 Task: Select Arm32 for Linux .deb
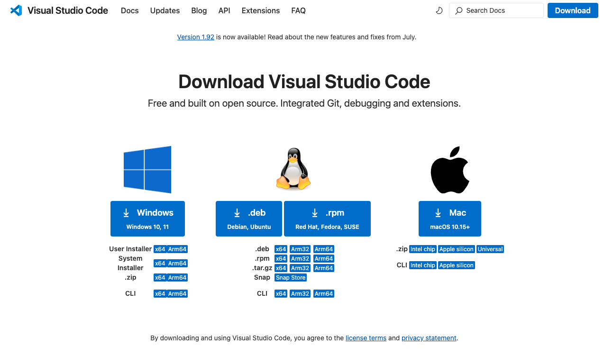300,249
